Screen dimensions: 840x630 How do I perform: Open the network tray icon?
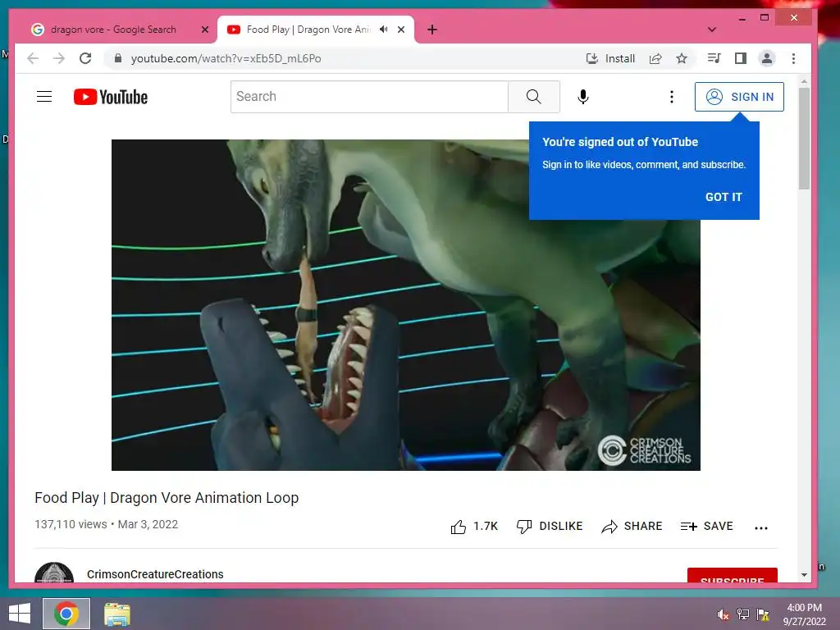(x=742, y=614)
